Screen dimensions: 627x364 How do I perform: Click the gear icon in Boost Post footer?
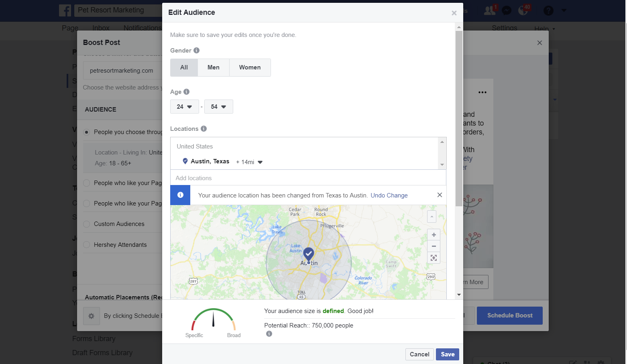pyautogui.click(x=91, y=316)
